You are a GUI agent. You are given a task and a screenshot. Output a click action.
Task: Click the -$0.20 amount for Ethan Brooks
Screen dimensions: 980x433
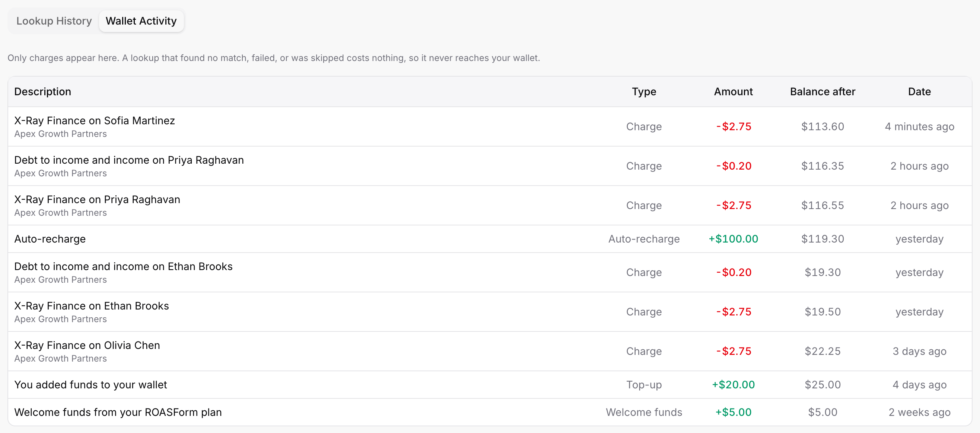coord(733,273)
